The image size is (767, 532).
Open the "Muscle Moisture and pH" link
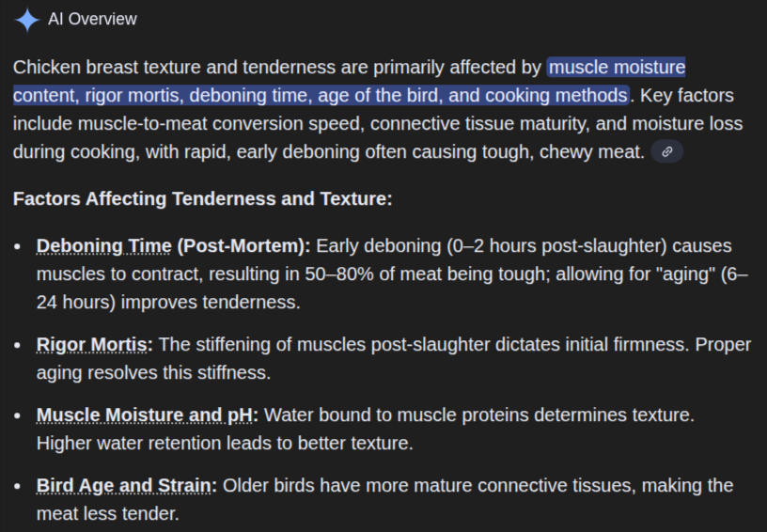click(x=147, y=415)
